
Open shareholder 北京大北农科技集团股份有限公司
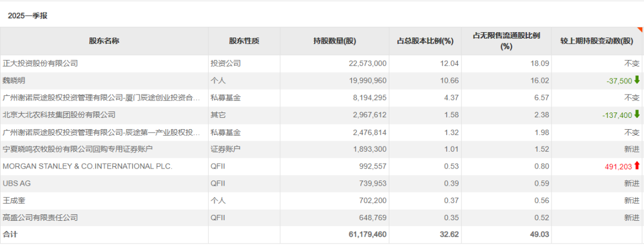59,115
